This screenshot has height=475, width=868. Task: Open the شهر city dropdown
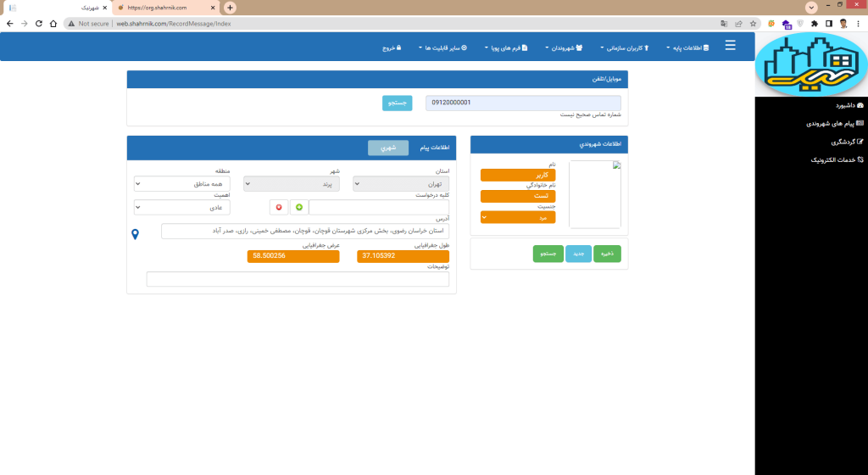(x=292, y=184)
